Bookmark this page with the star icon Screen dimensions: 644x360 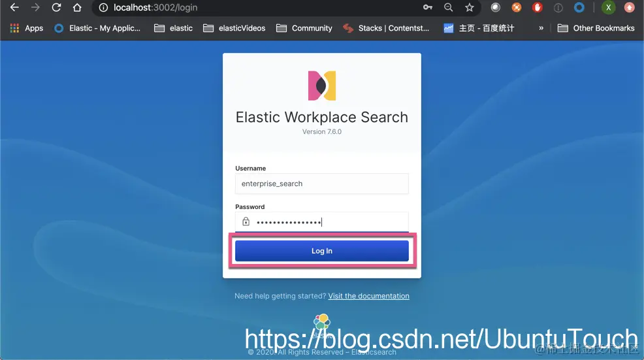(x=470, y=7)
